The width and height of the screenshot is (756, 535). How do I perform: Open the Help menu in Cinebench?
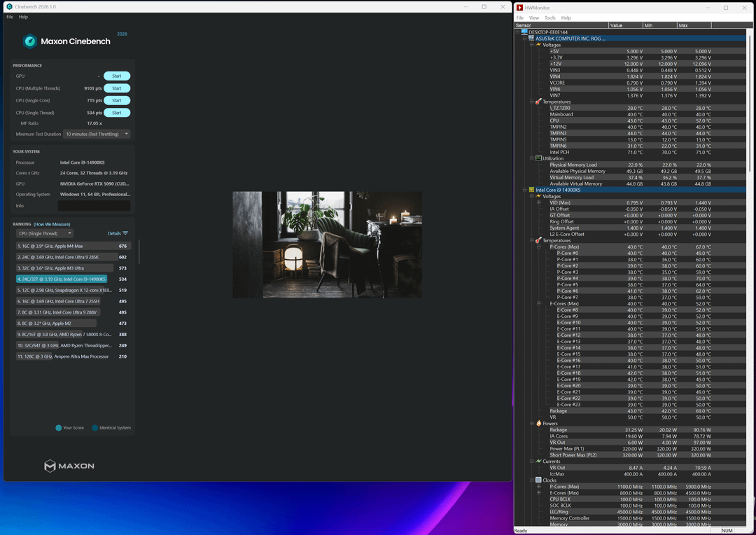(23, 17)
